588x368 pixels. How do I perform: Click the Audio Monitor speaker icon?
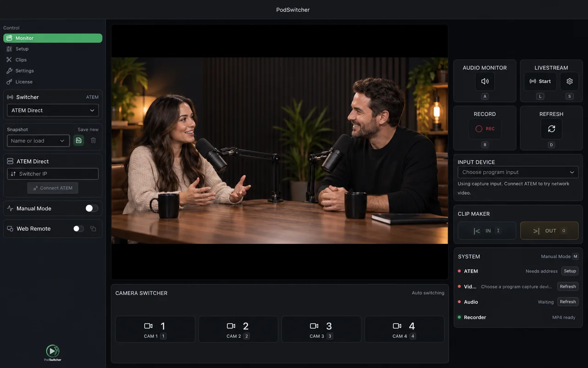tap(485, 81)
